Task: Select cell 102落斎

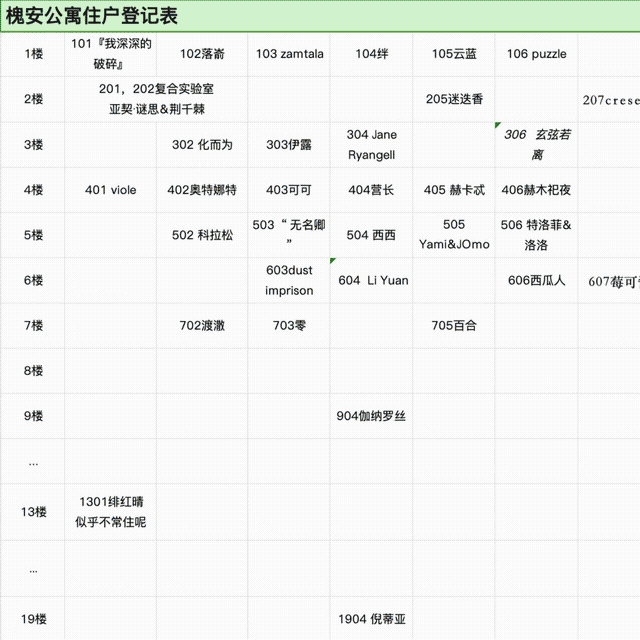Action: pyautogui.click(x=202, y=54)
